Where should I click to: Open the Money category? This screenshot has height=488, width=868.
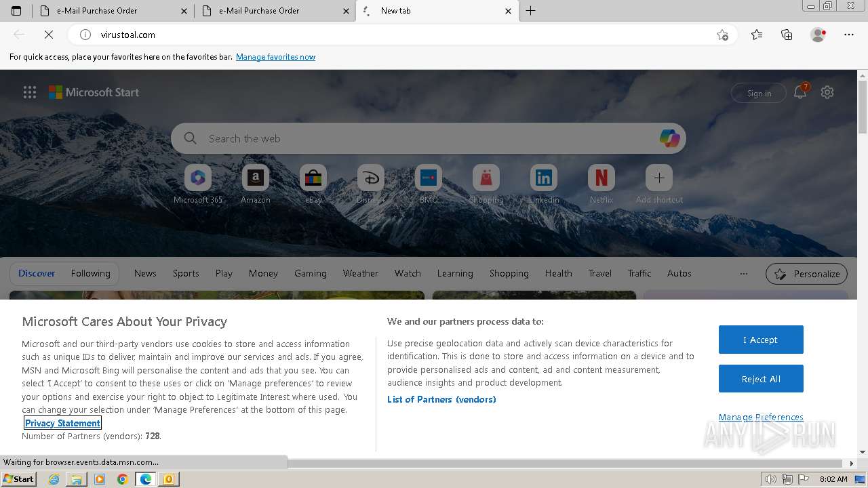click(x=263, y=274)
